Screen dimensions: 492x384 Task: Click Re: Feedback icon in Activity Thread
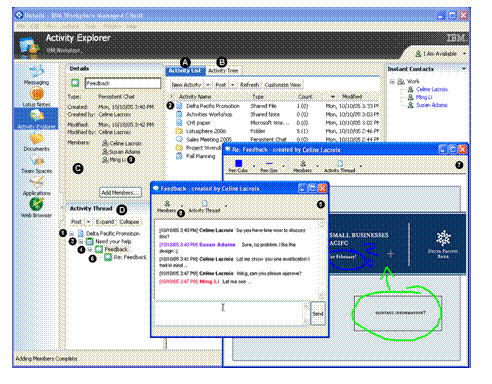[x=108, y=257]
